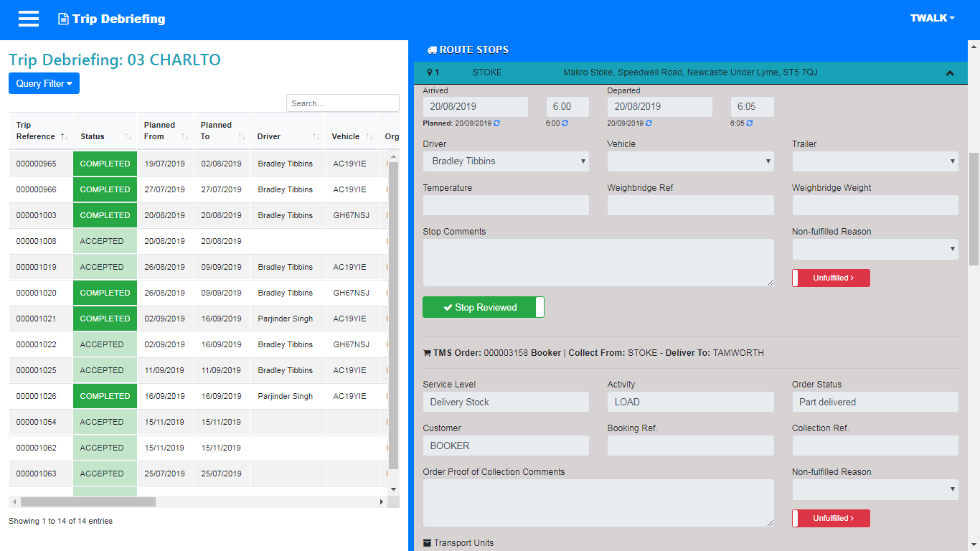The width and height of the screenshot is (980, 551).
Task: Open the Driver dropdown showing Bradley Tibbins
Action: coord(506,161)
